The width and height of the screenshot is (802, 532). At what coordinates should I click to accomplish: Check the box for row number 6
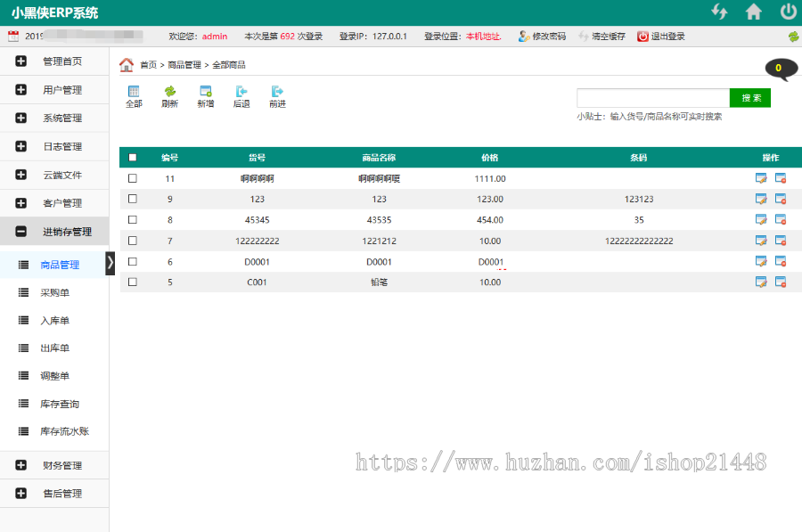pos(133,261)
